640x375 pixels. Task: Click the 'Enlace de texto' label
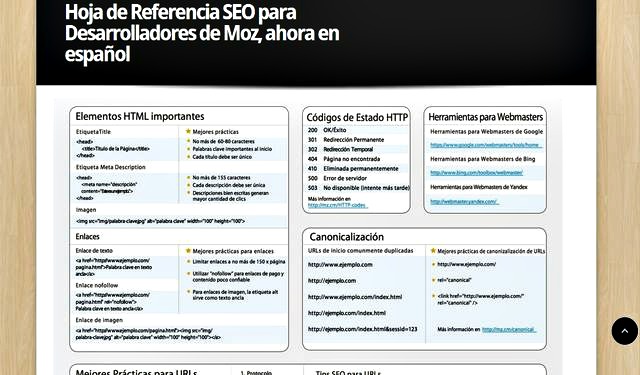click(x=94, y=251)
